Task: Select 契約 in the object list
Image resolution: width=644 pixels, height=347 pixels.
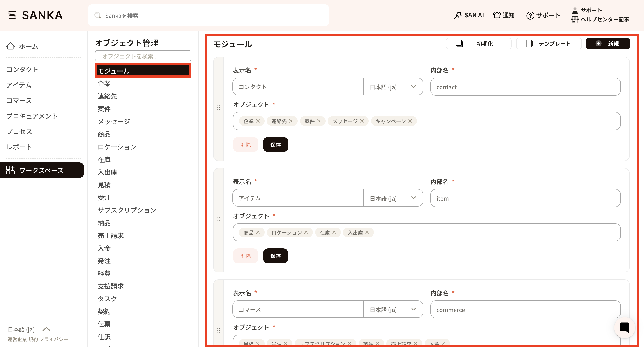Action: [x=104, y=311]
